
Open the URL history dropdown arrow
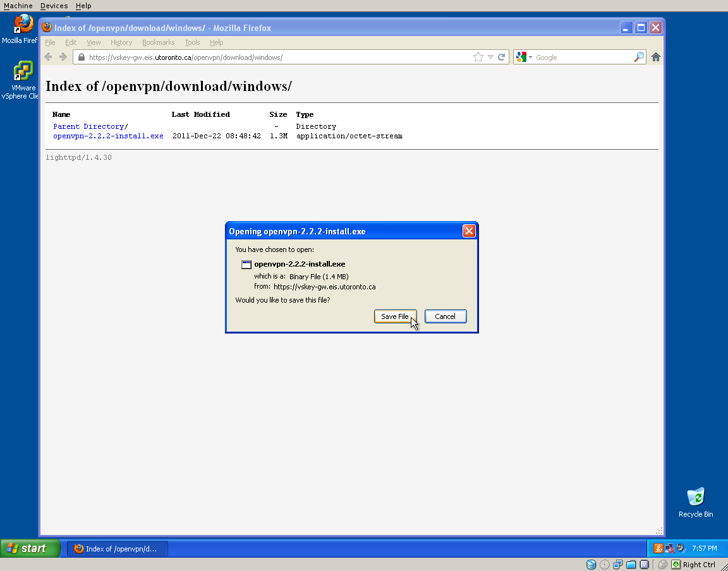coord(490,57)
